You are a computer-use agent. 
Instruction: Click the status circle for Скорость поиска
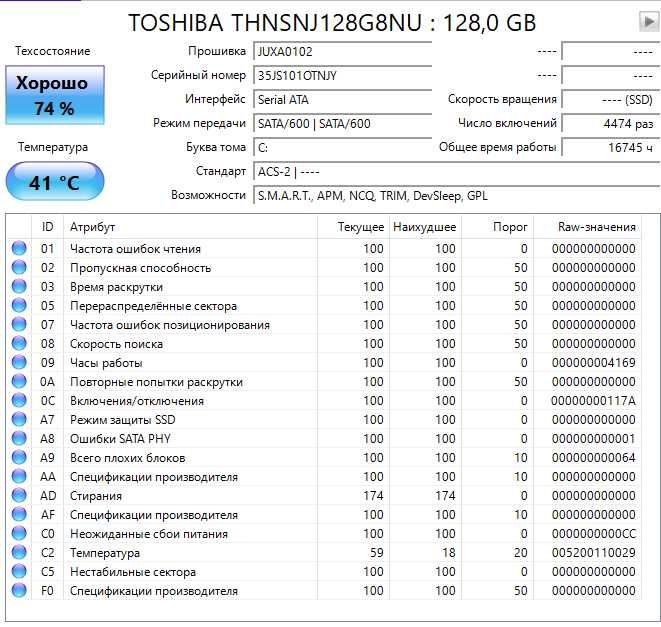pos(19,343)
